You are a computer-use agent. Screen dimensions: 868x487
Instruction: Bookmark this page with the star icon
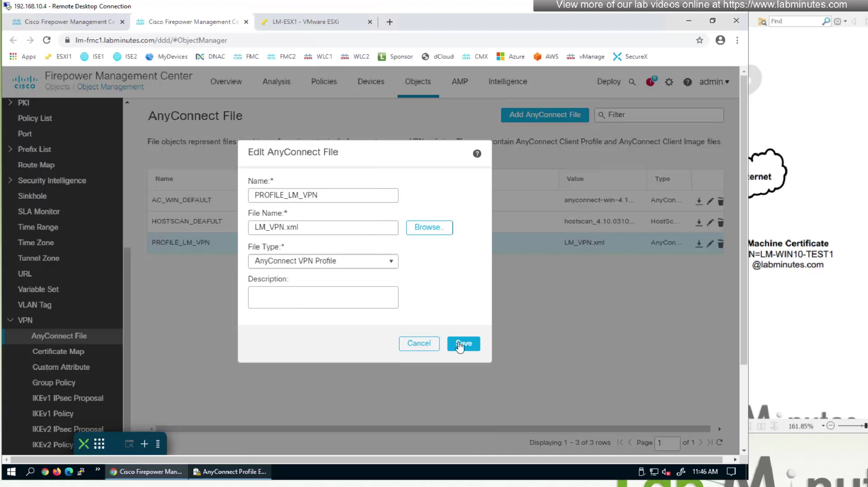click(x=699, y=40)
